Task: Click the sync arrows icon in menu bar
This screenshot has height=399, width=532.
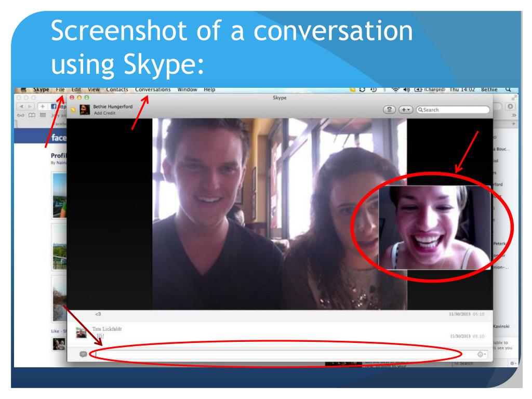Action: click(362, 89)
